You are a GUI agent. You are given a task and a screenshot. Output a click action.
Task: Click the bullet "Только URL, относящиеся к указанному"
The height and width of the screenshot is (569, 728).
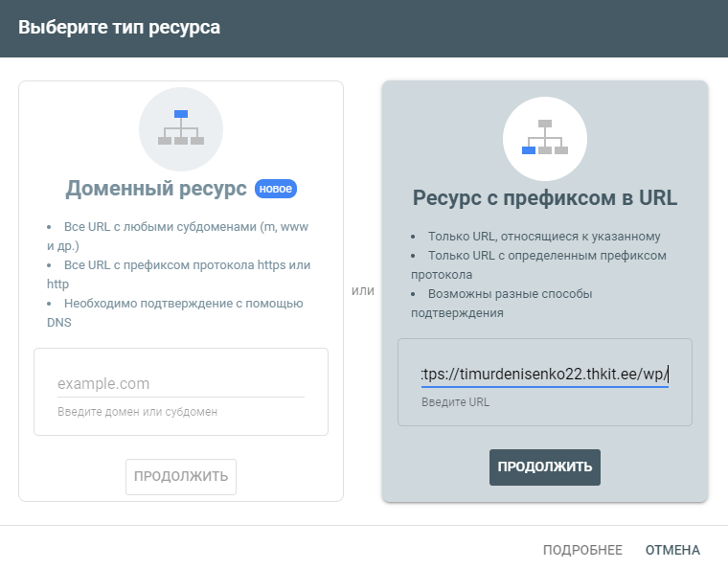tap(544, 237)
